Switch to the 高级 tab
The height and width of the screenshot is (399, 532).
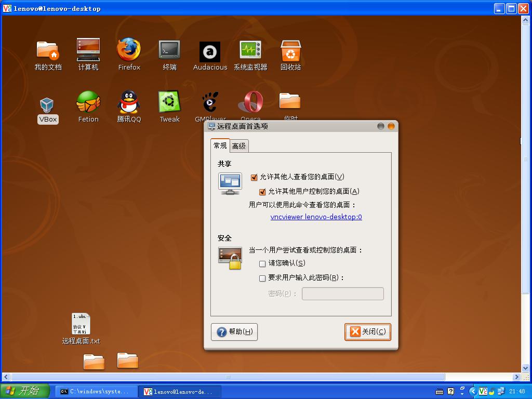(x=239, y=146)
